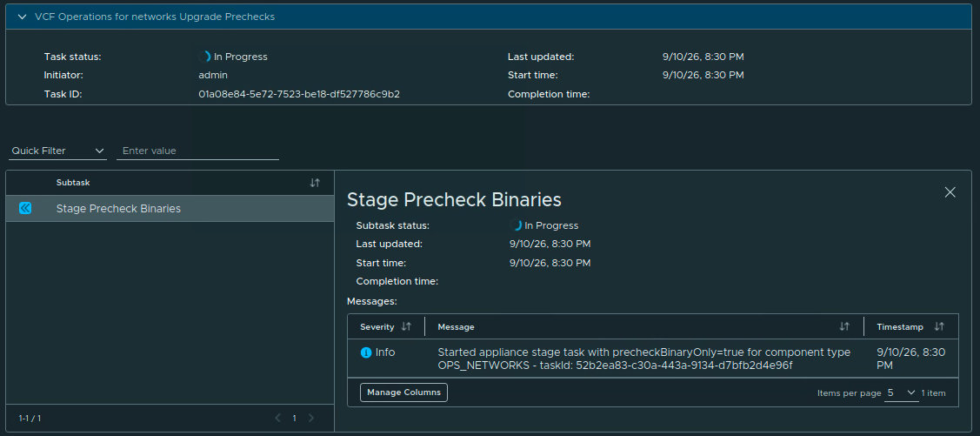980x436 pixels.
Task: Click the Started appliance stage task message
Action: click(x=643, y=359)
